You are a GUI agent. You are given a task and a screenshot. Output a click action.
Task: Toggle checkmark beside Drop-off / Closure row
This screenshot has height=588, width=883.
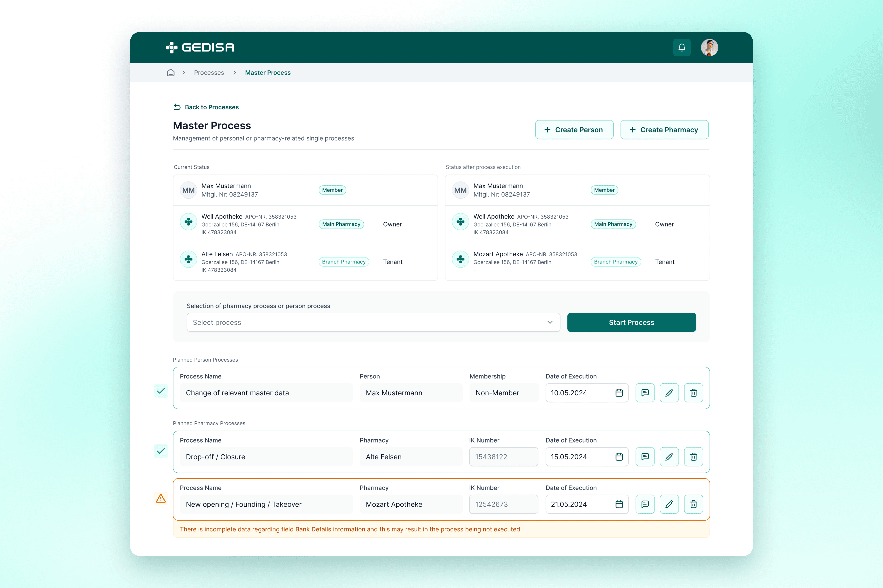click(x=161, y=451)
